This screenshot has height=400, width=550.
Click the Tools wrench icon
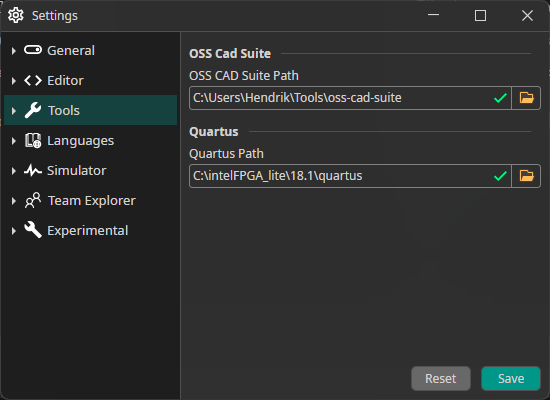[x=33, y=110]
